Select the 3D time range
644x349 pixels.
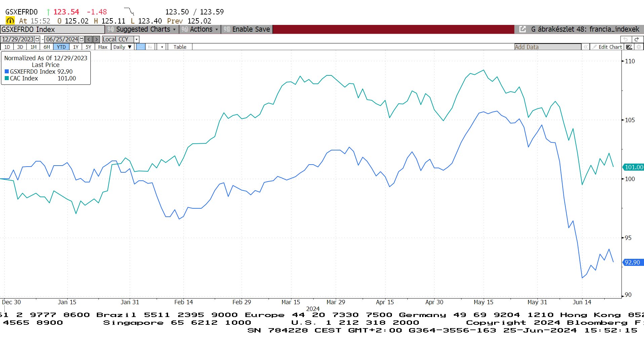pyautogui.click(x=20, y=47)
